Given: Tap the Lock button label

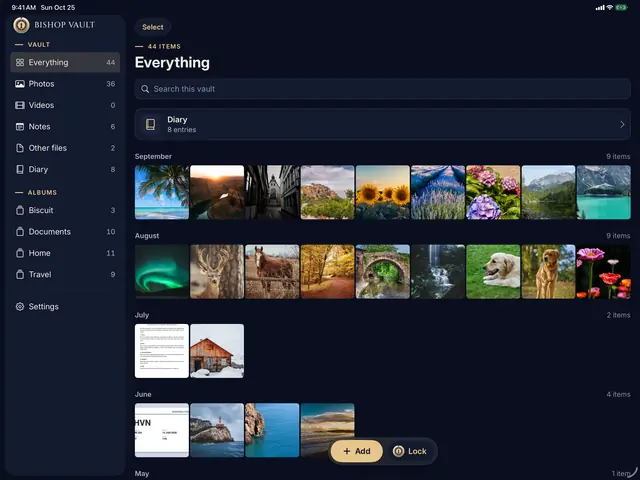Looking at the screenshot, I should (417, 451).
